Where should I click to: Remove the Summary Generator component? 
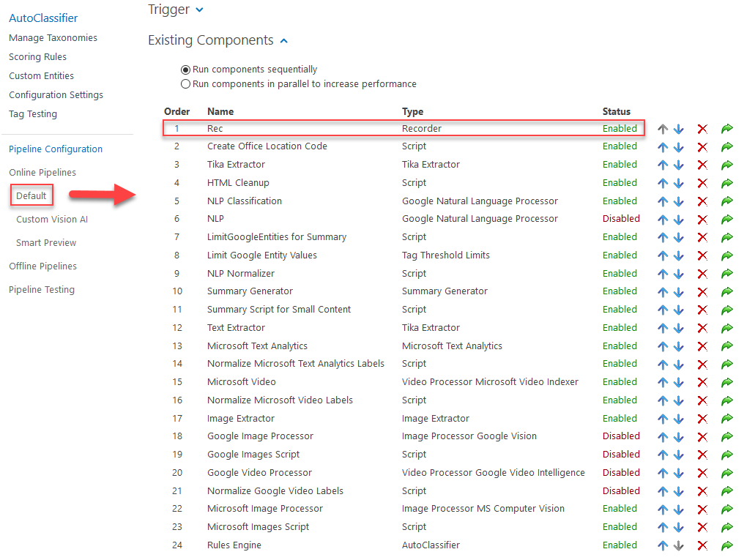[702, 292]
